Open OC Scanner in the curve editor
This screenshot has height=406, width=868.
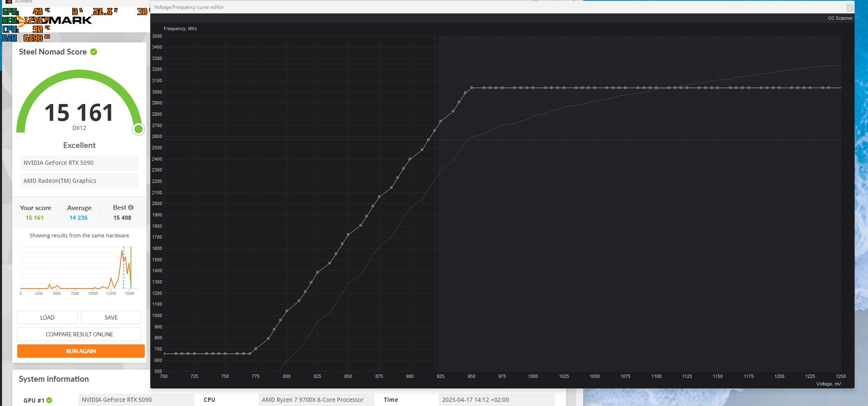840,18
